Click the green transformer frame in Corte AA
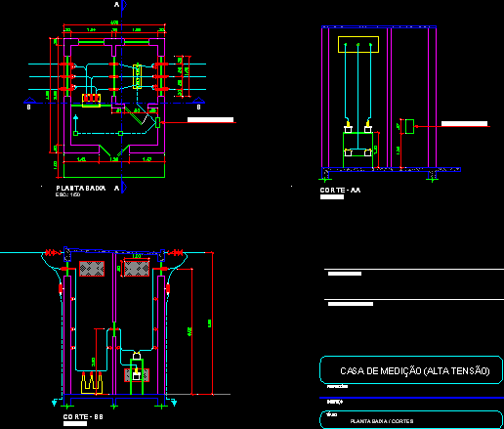 pyautogui.click(x=358, y=150)
